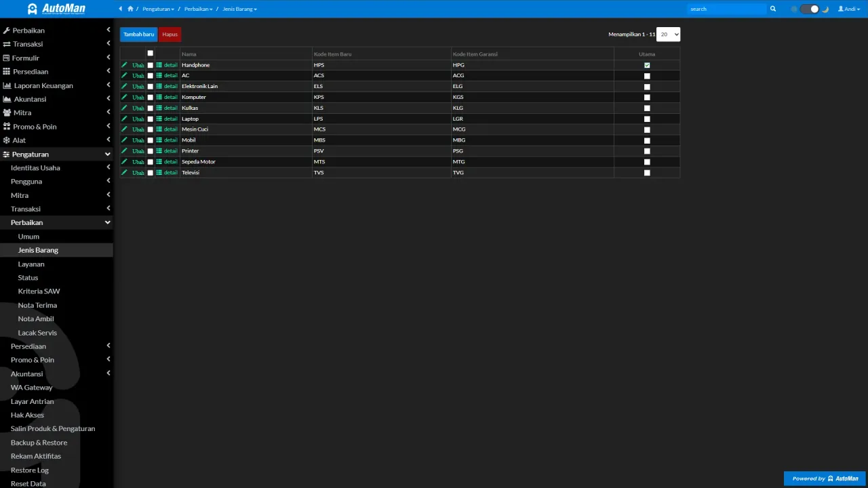Click the pencil Ubah icon for AC

click(124, 75)
